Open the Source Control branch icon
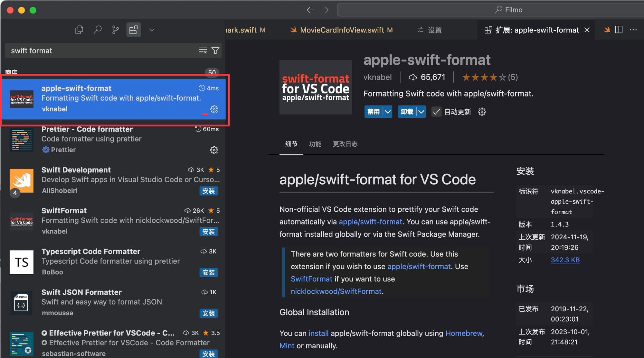This screenshot has width=644, height=358. click(115, 30)
